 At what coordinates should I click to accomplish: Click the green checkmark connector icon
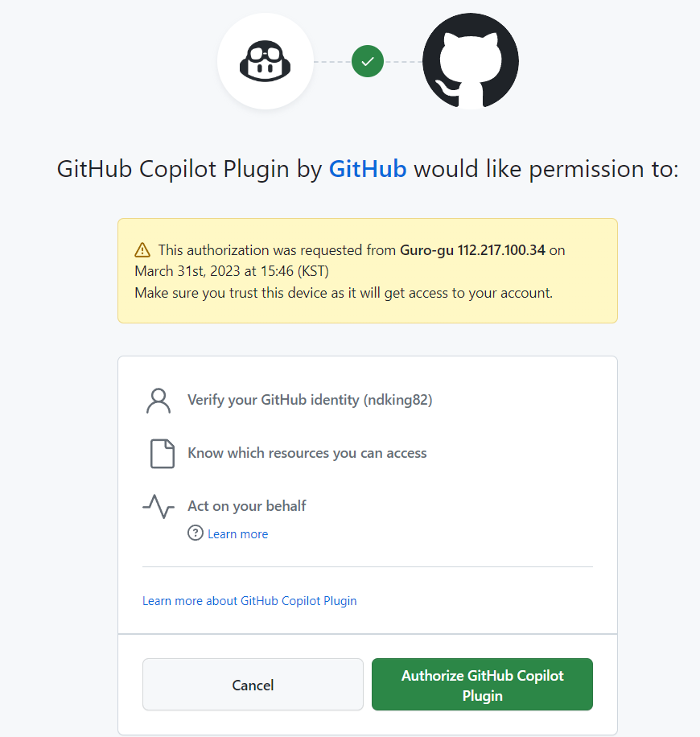point(367,60)
